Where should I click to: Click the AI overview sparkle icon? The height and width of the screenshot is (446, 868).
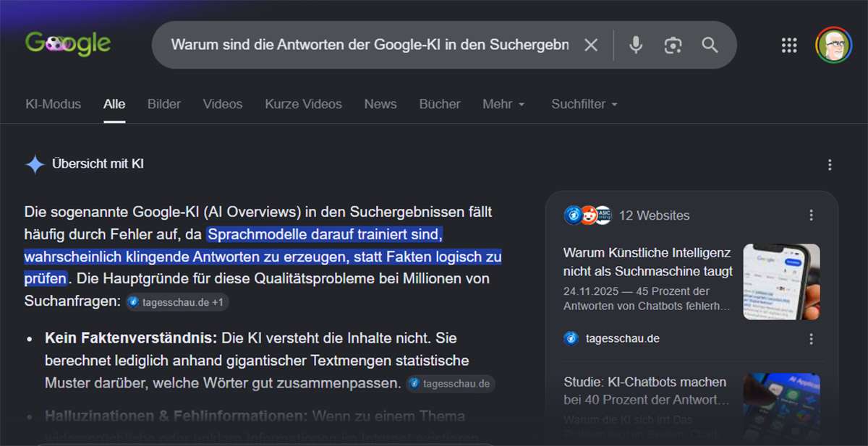coord(35,164)
